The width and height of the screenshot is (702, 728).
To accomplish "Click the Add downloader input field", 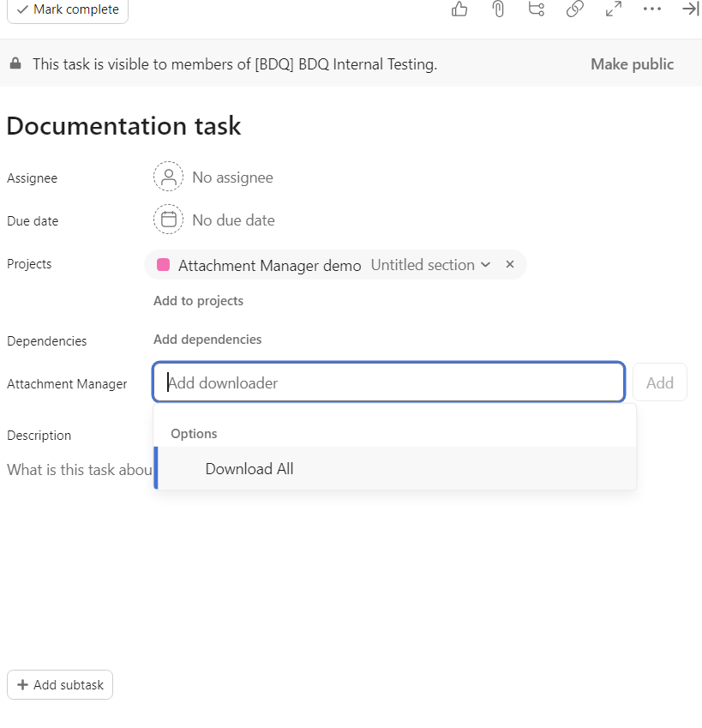I will coord(388,382).
